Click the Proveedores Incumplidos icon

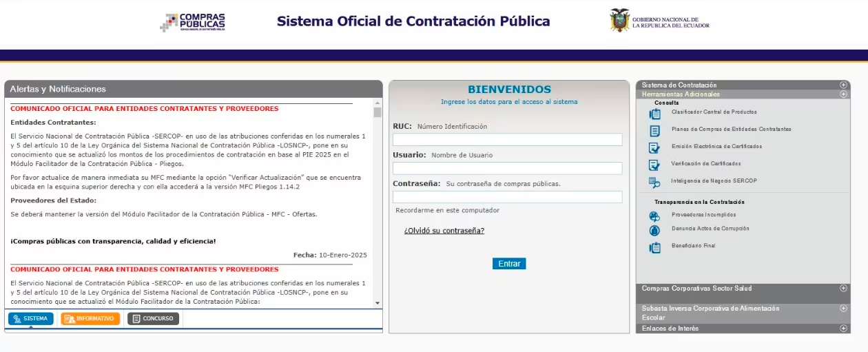654,216
